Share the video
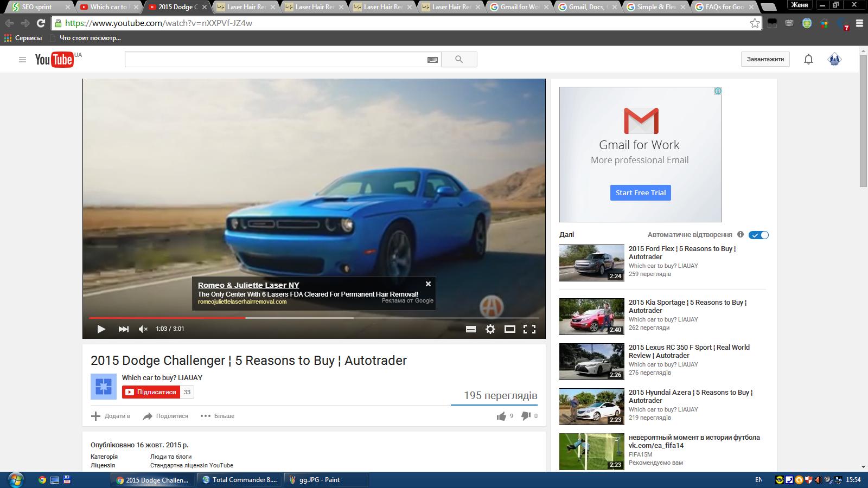Viewport: 868px width, 488px height. tap(165, 416)
